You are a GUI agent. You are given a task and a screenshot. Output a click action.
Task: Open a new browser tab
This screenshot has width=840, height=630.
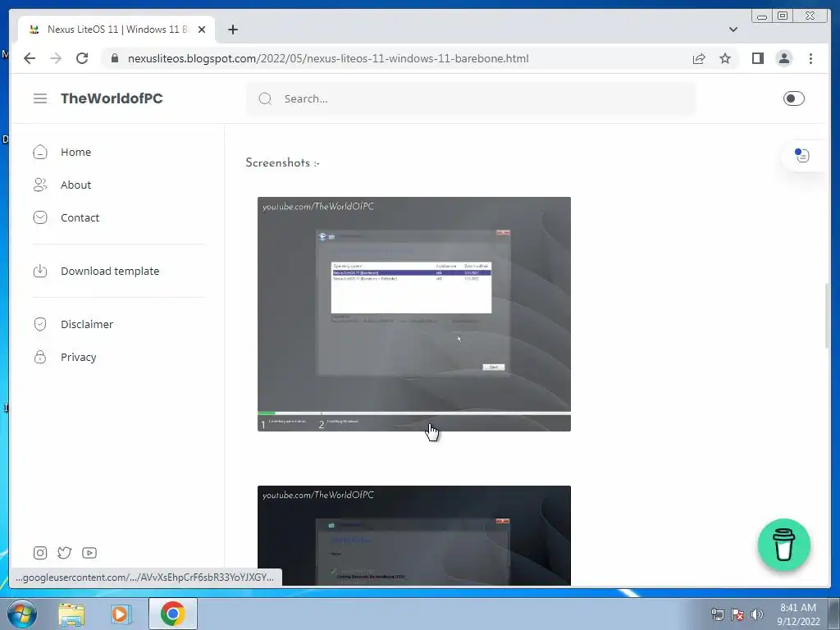coord(232,30)
